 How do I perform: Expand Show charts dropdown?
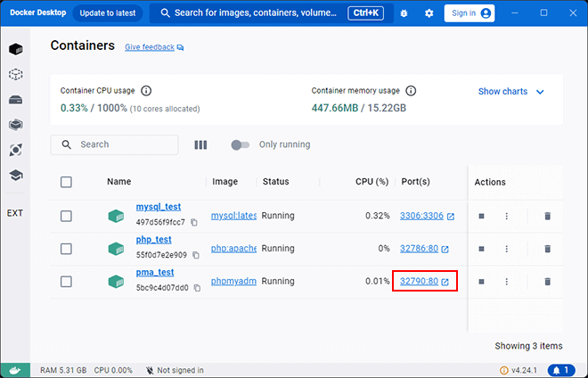[x=510, y=92]
